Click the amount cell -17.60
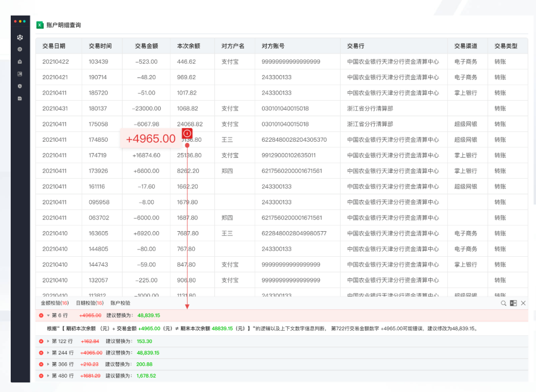 [x=147, y=186]
